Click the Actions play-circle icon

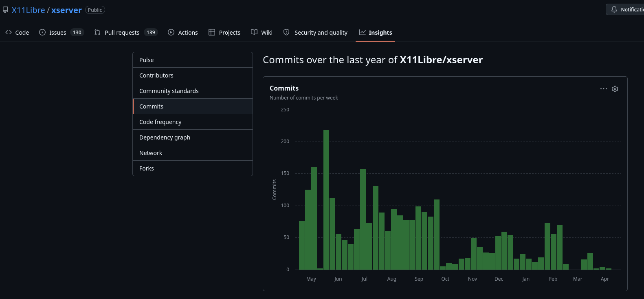coord(171,32)
